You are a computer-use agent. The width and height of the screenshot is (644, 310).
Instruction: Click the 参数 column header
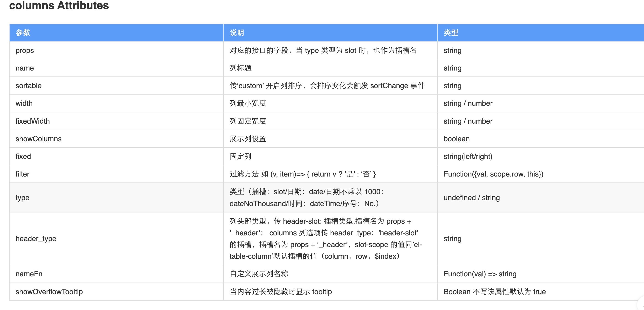116,33
